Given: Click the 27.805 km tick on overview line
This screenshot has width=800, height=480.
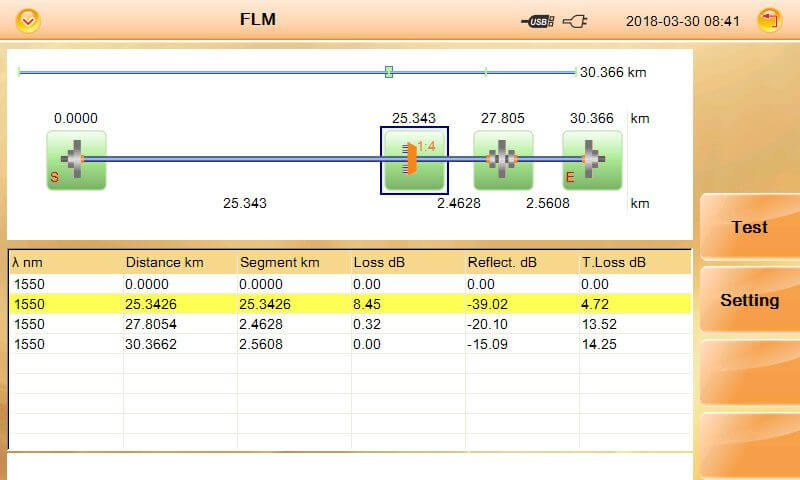Looking at the screenshot, I should [486, 72].
